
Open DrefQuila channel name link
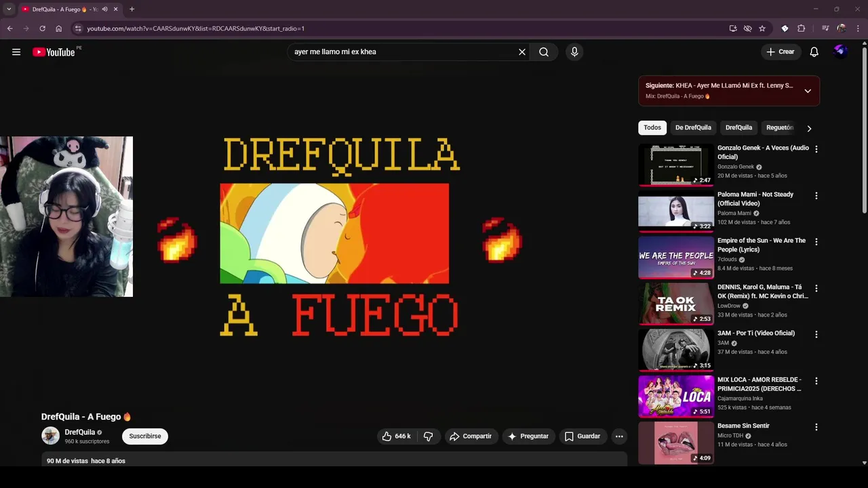point(79,432)
